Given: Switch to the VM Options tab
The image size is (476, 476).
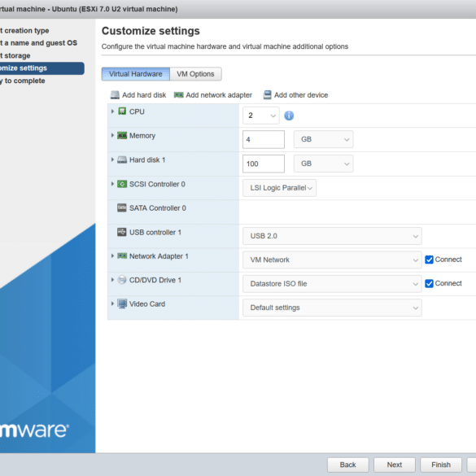Looking at the screenshot, I should point(195,74).
